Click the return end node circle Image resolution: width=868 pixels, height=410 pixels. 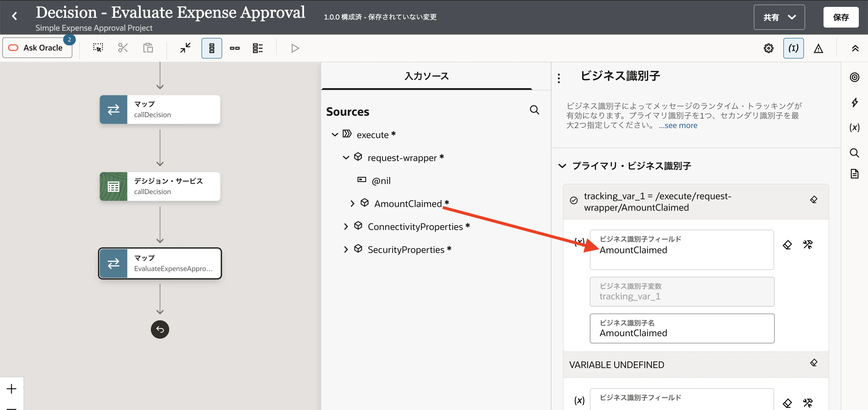tap(160, 329)
